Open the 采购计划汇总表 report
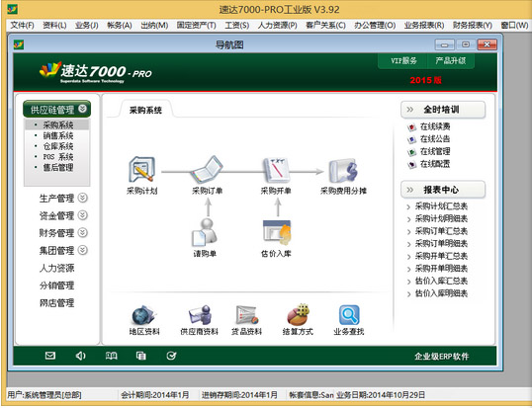Screen dimensions: 532x408 coord(441,206)
